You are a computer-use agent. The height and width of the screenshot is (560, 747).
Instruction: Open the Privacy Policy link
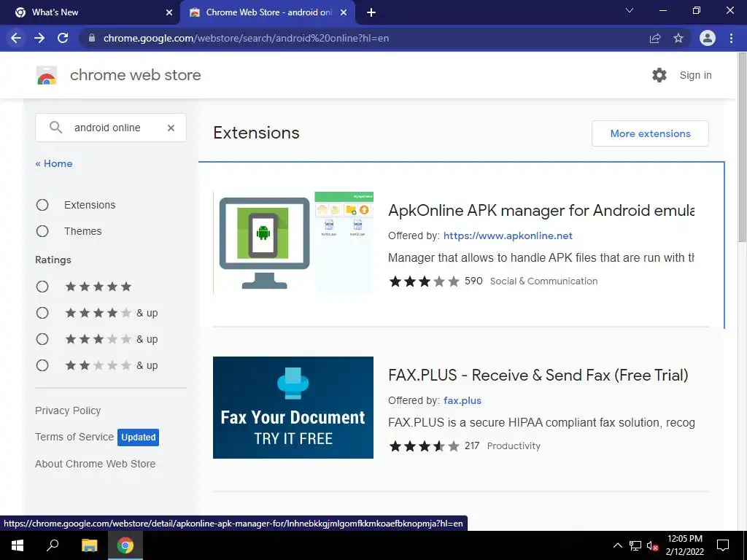(68, 411)
